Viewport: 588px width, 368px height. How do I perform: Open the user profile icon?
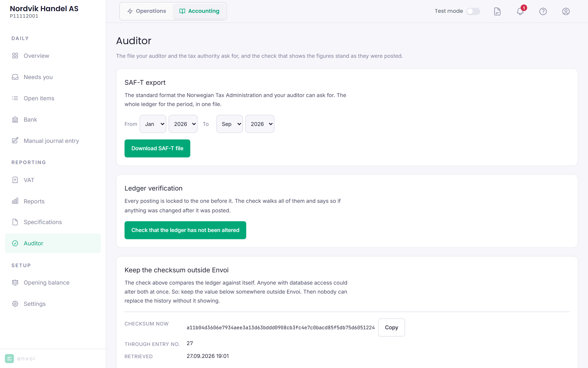coord(566,11)
